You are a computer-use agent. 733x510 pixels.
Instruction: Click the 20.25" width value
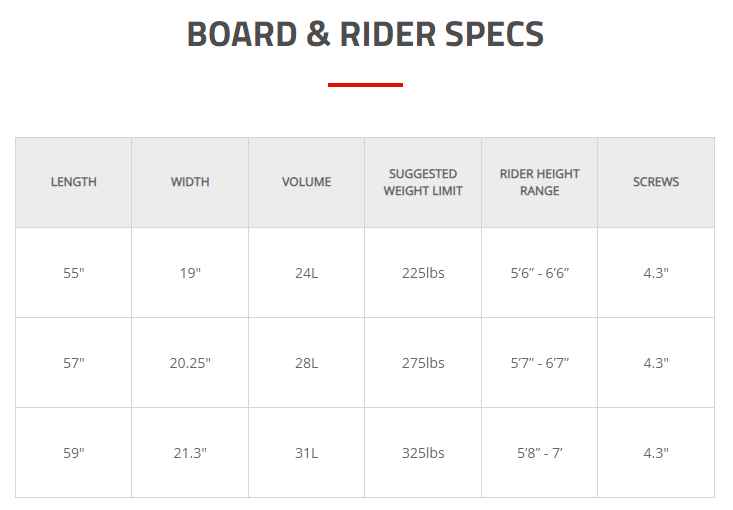190,363
